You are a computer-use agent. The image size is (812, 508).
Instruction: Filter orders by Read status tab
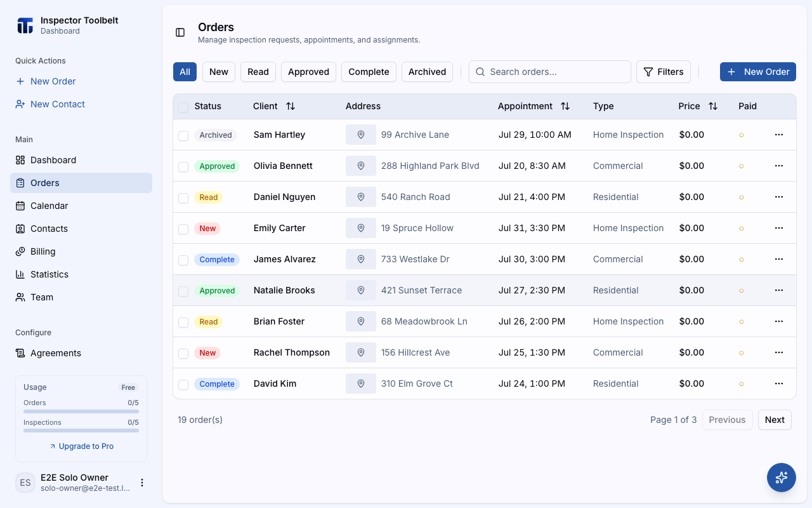258,72
